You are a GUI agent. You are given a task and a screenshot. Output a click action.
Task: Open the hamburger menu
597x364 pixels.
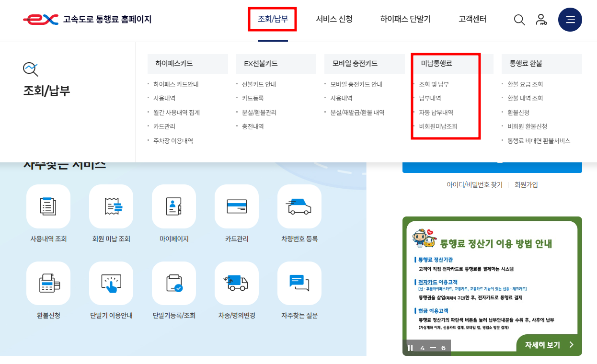point(570,20)
